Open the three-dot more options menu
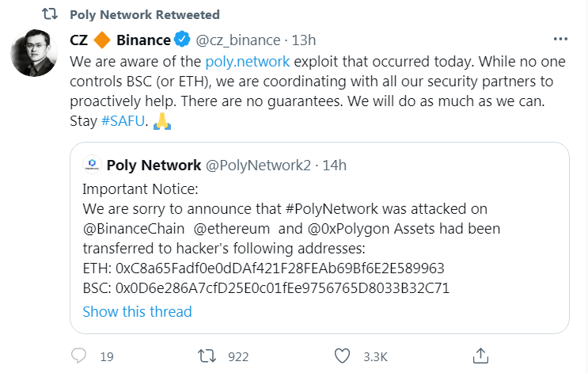This screenshot has width=588, height=373. [x=560, y=39]
